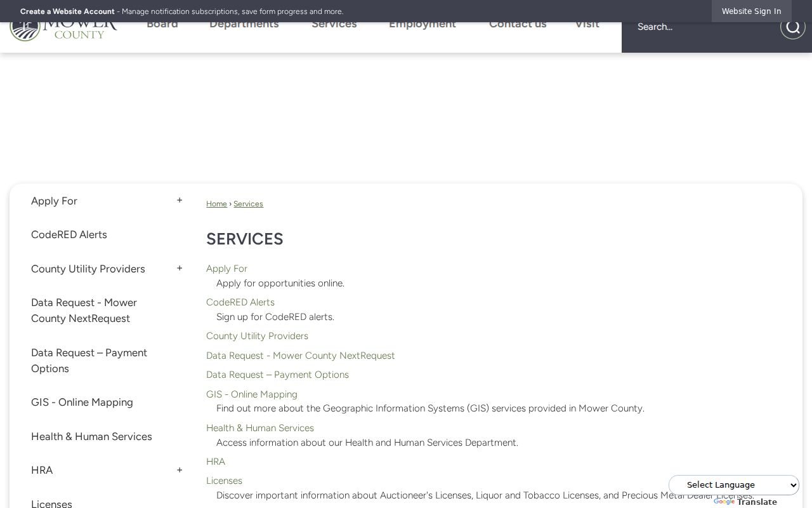
Task: Click GIS - Online Mapping main content link
Action: pos(252,394)
